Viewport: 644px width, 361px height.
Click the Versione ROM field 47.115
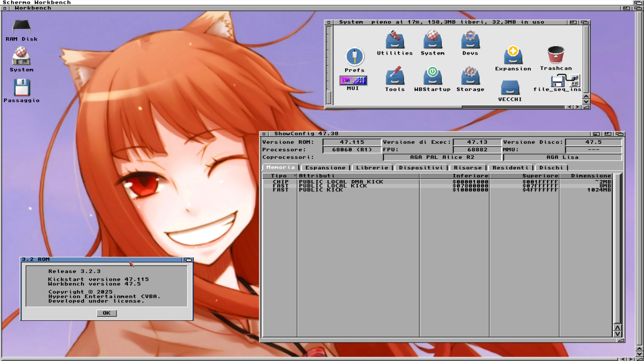pyautogui.click(x=352, y=142)
